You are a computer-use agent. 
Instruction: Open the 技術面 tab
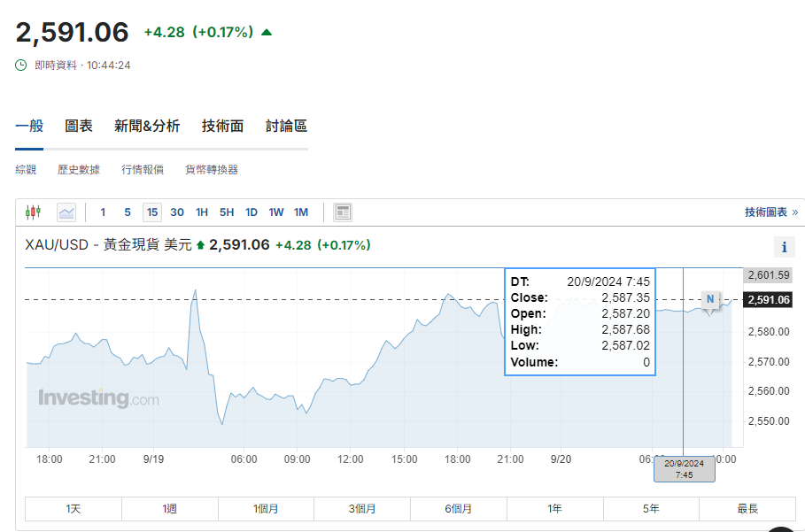tap(222, 126)
